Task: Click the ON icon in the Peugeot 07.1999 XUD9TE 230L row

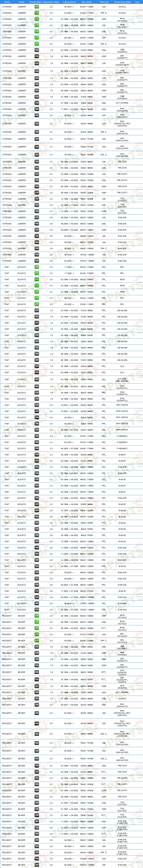Action: [37, 698]
